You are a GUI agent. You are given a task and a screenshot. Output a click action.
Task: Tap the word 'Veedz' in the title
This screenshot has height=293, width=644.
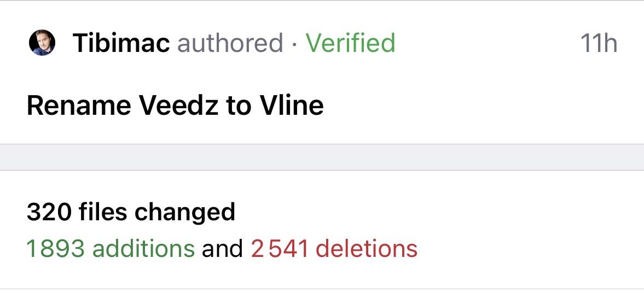pyautogui.click(x=179, y=106)
